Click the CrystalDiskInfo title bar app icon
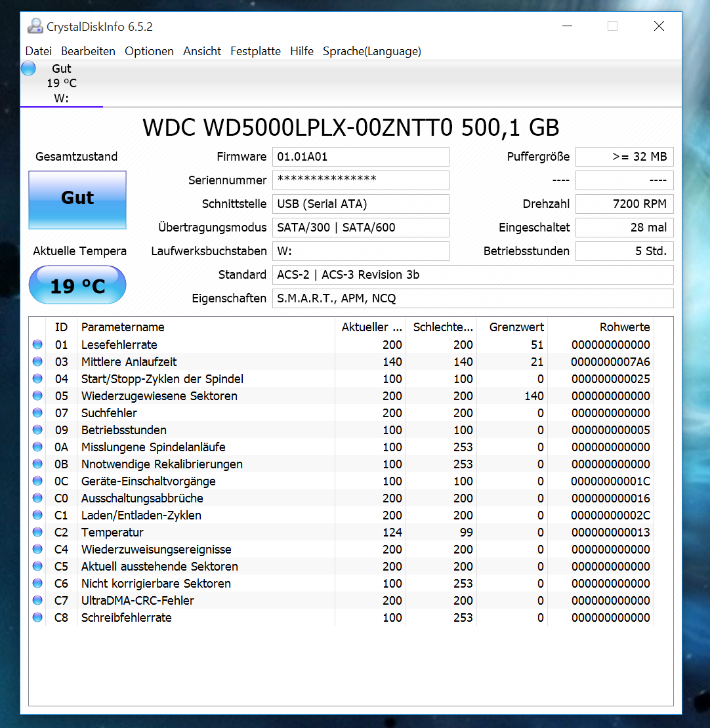Screen dimensions: 710x728 tap(35, 26)
